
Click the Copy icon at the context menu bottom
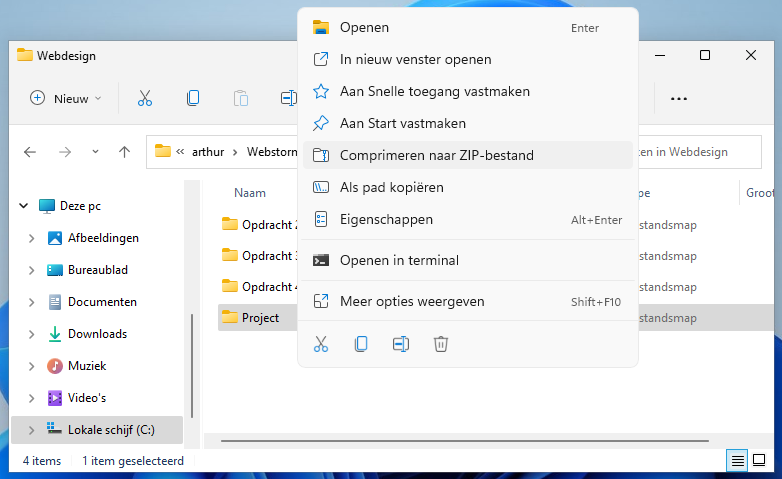(361, 344)
